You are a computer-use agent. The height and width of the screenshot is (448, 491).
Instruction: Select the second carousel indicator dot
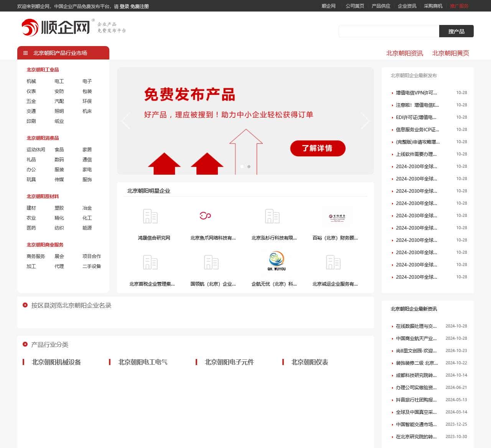(x=249, y=167)
